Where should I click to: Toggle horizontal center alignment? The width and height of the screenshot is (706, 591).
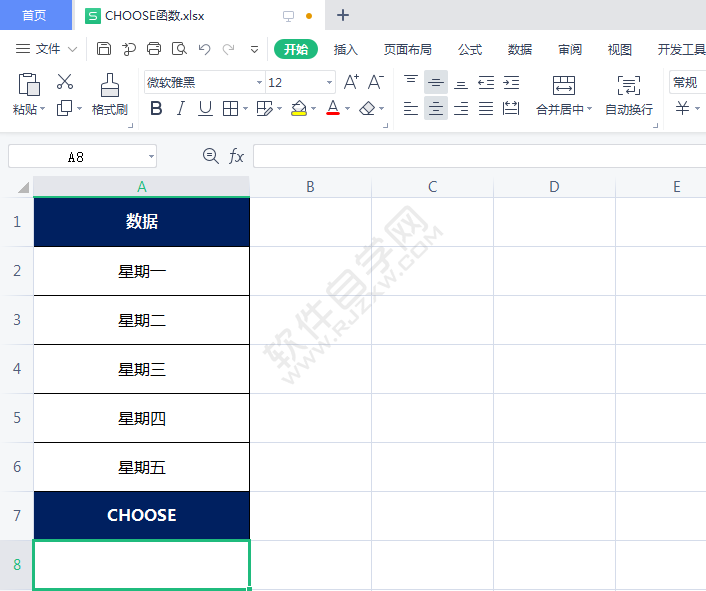click(436, 108)
